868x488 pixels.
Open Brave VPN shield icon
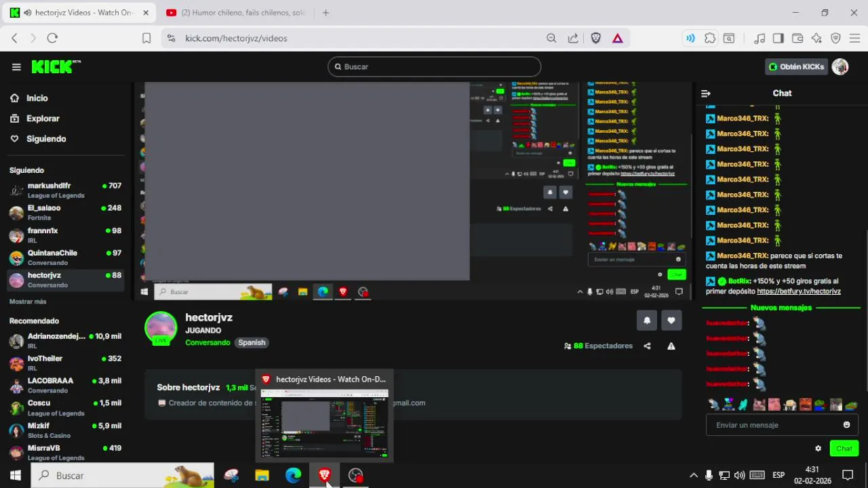pos(835,39)
